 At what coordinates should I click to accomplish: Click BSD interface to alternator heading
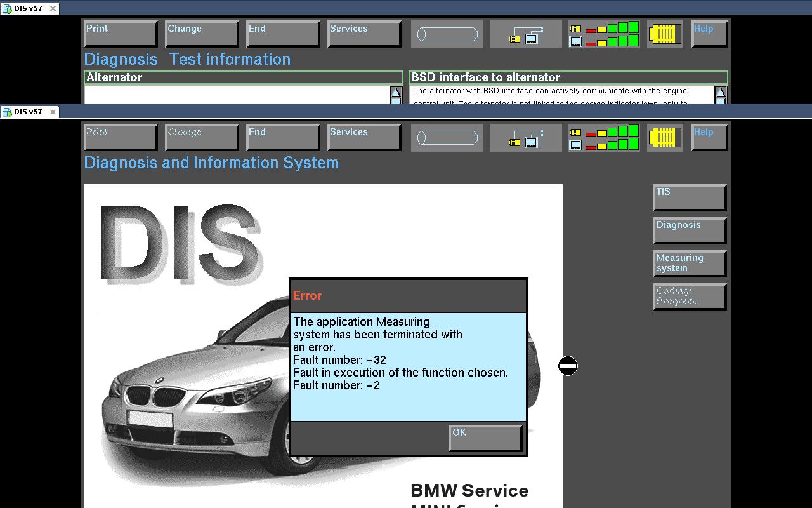(568, 77)
